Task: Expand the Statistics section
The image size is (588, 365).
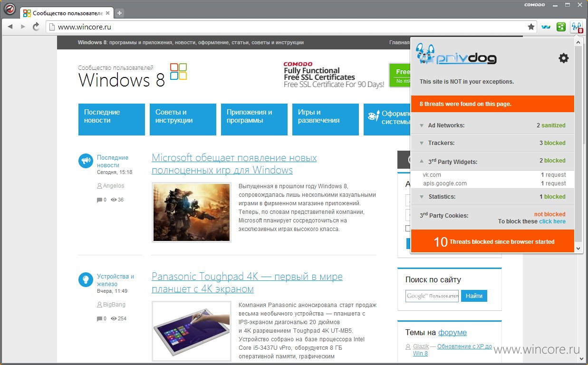Action: 422,197
